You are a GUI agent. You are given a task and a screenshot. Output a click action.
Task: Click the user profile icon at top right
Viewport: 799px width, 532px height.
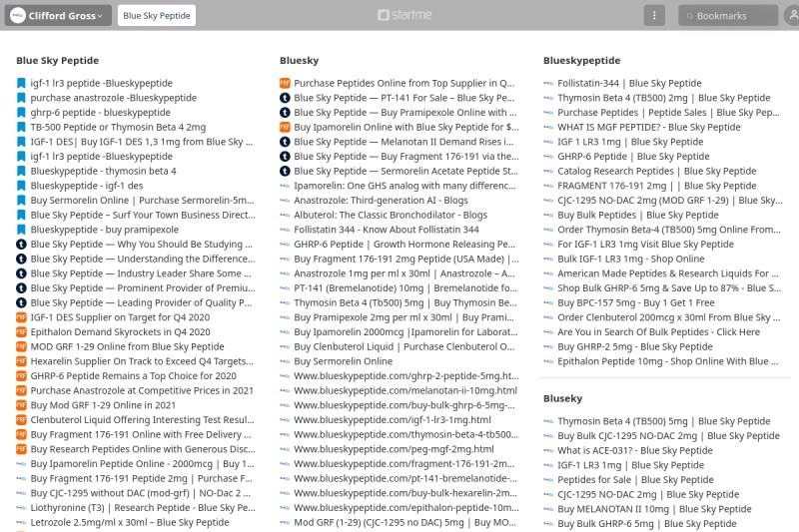[x=792, y=15]
